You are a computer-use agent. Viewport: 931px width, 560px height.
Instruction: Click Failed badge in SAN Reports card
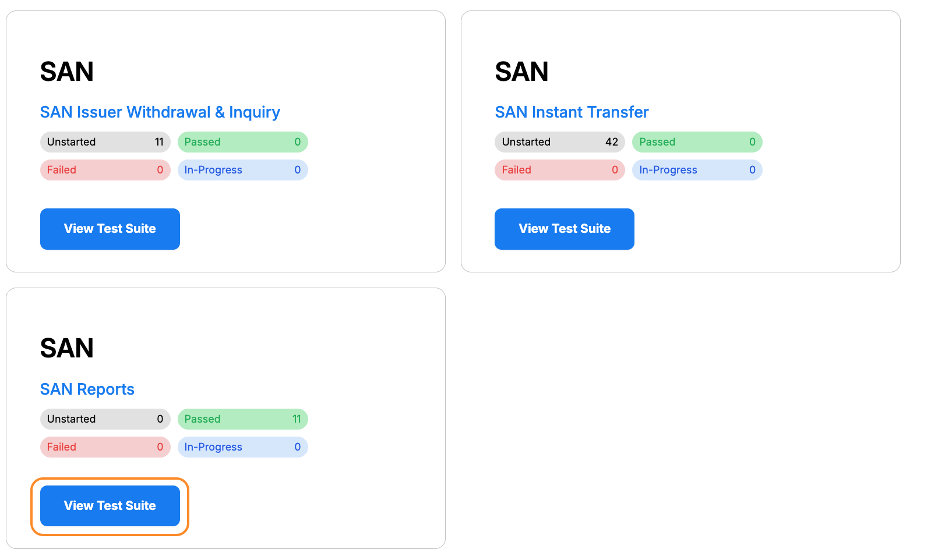tap(105, 447)
